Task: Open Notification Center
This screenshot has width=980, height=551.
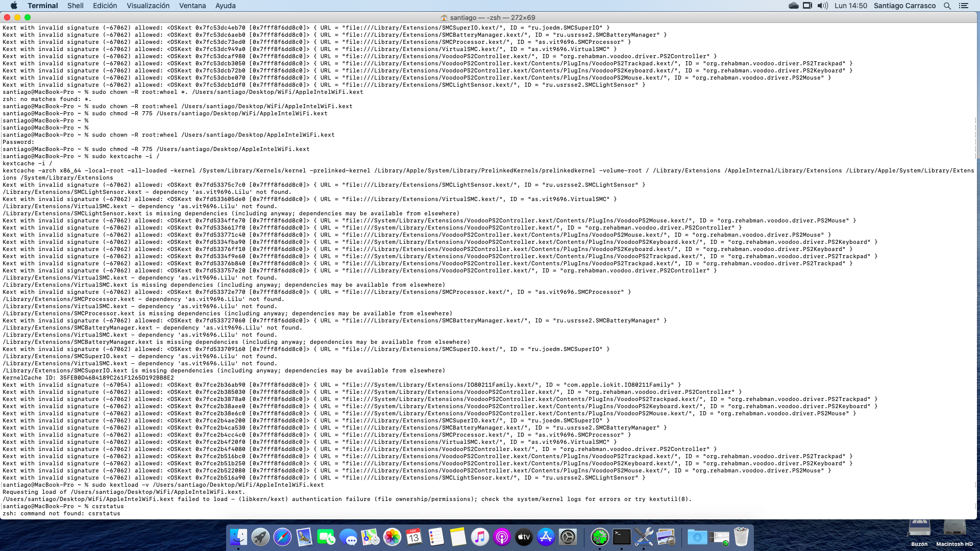Action: 964,6
